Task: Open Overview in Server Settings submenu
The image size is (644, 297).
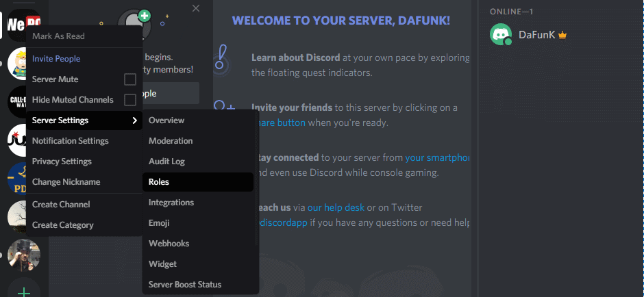Action: coord(198,120)
